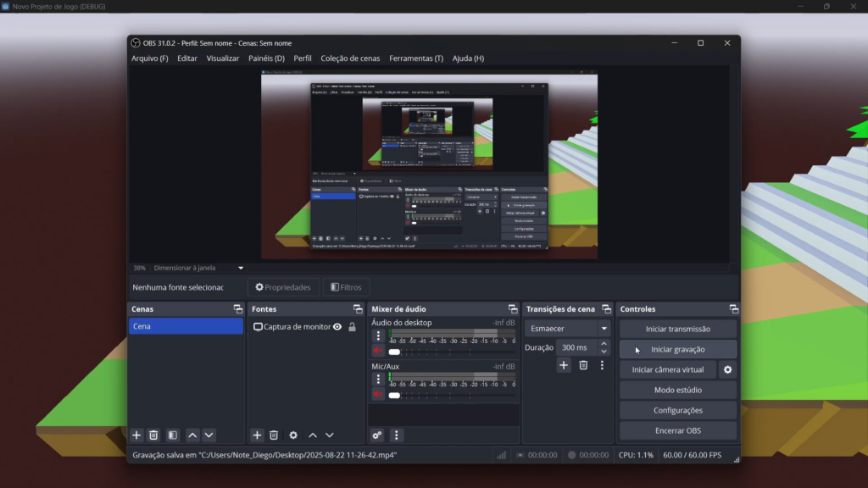The width and height of the screenshot is (868, 488).
Task: Open transition properties three dots
Action: (x=603, y=365)
